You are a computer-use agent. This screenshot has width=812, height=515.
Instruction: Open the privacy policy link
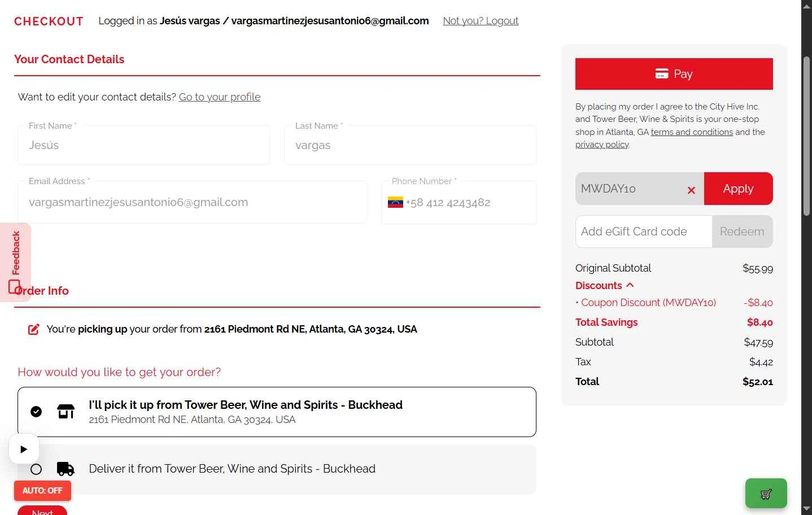tap(602, 145)
